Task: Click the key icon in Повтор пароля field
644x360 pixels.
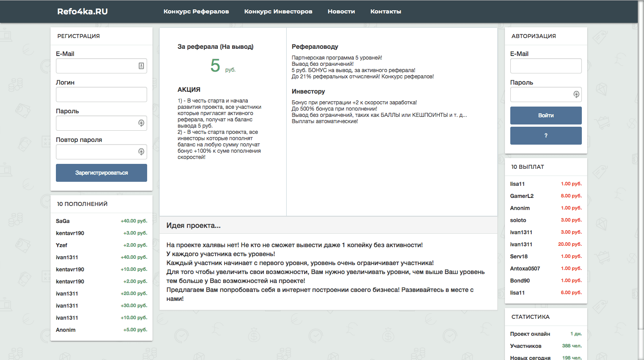Action: [141, 152]
